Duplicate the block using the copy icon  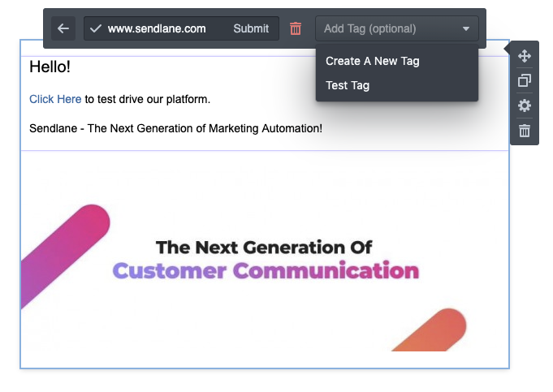click(525, 80)
